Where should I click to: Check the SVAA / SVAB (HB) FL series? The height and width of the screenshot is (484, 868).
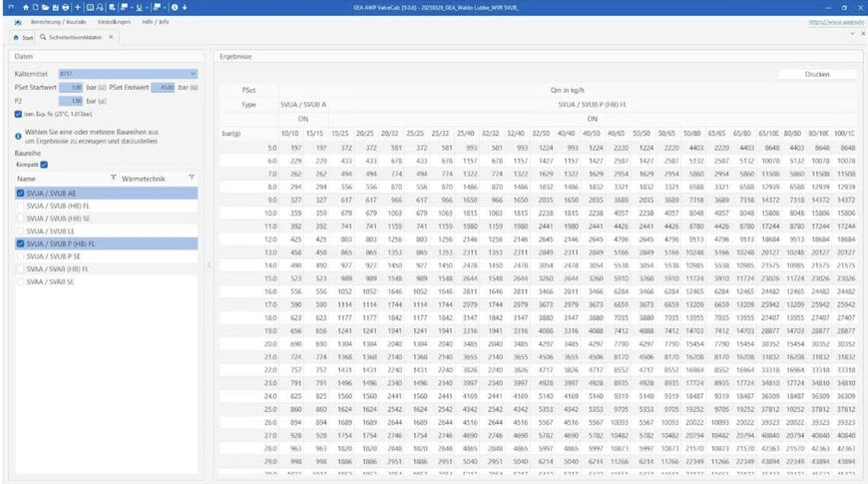click(21, 269)
